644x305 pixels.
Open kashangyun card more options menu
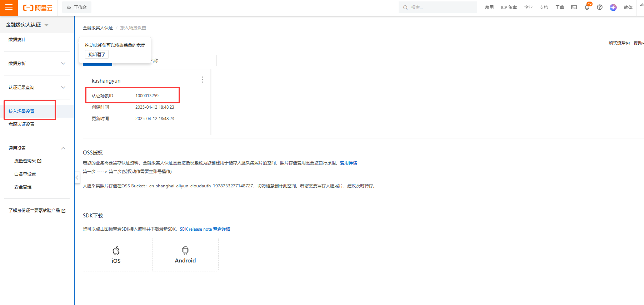[x=203, y=80]
